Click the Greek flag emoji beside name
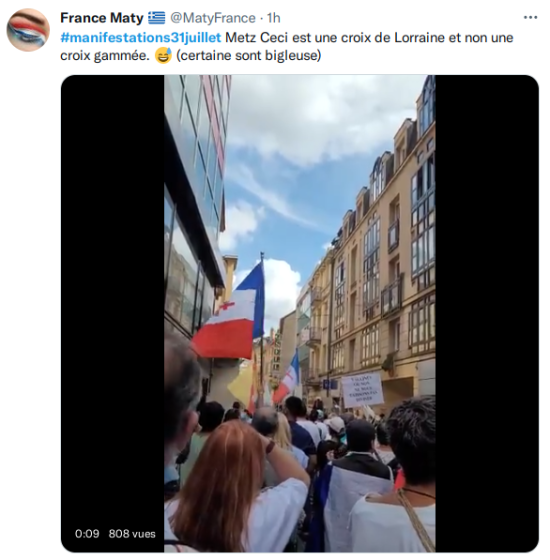 [156, 18]
